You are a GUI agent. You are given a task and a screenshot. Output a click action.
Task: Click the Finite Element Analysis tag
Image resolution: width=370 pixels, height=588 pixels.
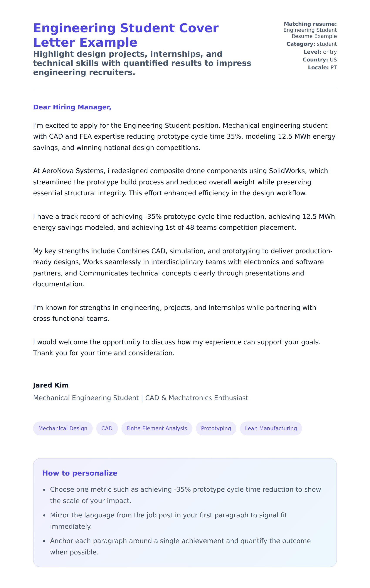tap(156, 428)
